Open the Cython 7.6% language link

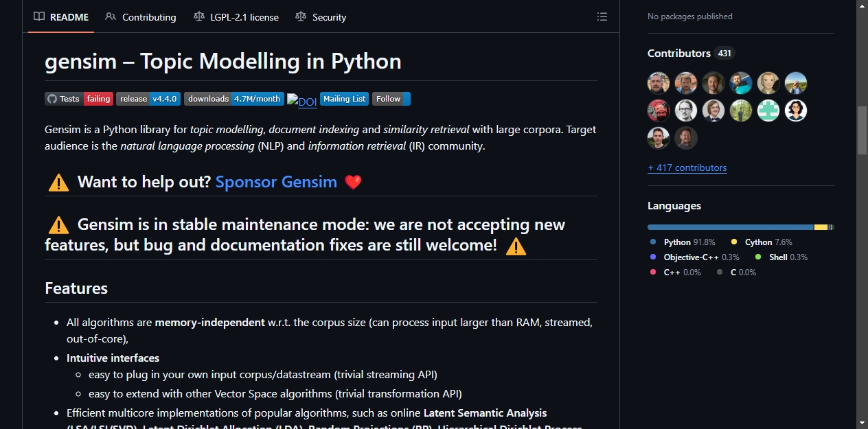pos(762,242)
